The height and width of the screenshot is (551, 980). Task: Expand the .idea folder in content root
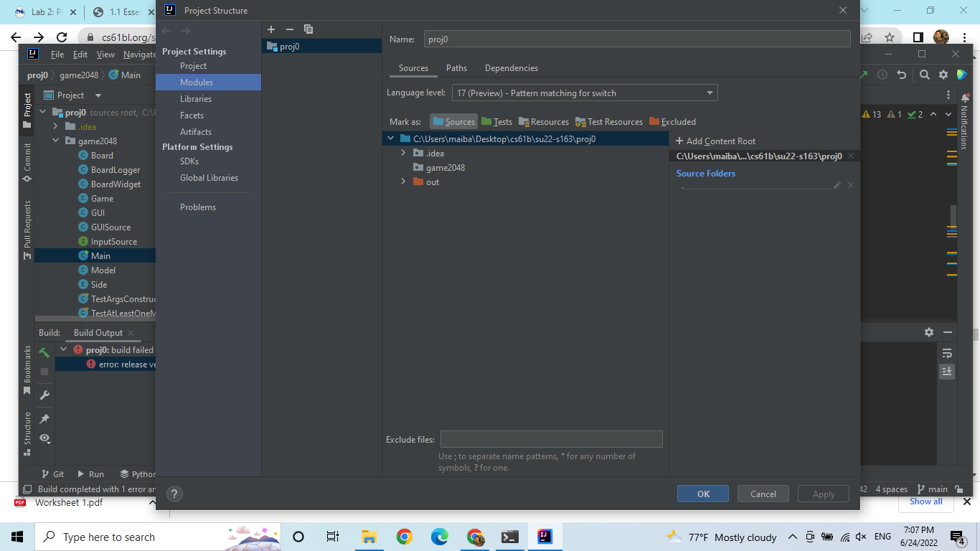point(404,154)
